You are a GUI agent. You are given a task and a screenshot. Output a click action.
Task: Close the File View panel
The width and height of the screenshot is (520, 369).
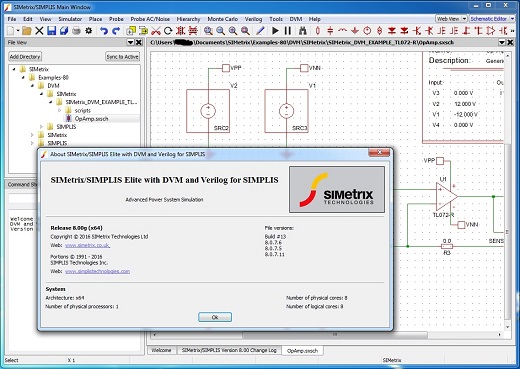click(x=139, y=42)
